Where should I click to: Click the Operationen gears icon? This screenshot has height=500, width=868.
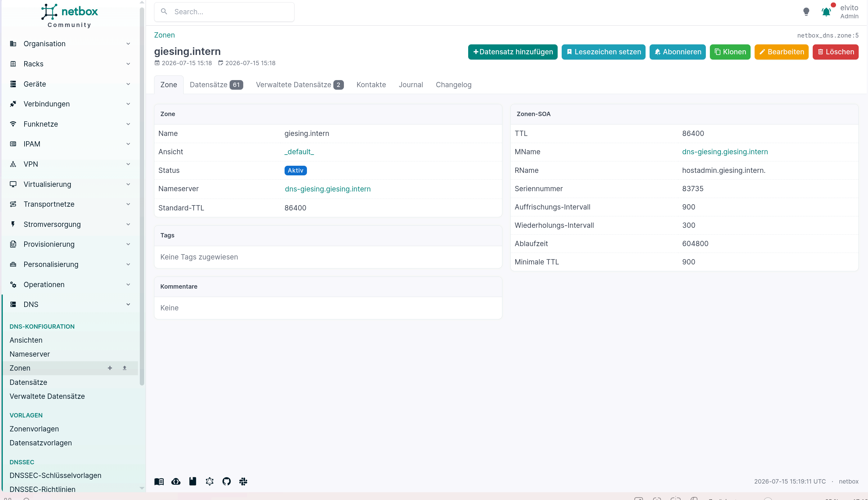(13, 285)
